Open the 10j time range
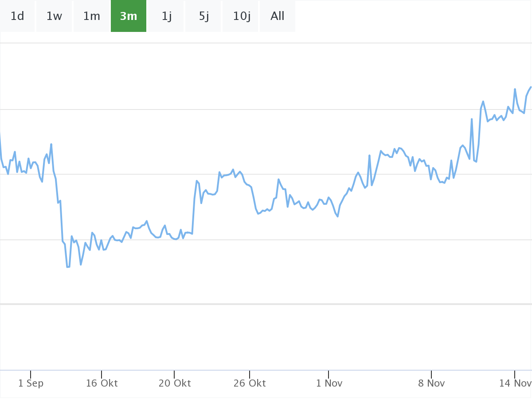 click(x=242, y=16)
